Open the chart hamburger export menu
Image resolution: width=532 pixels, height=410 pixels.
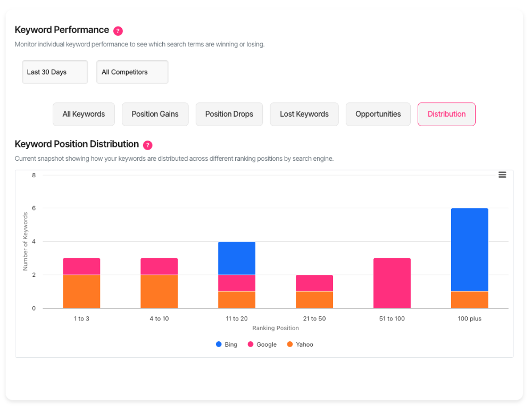(502, 175)
